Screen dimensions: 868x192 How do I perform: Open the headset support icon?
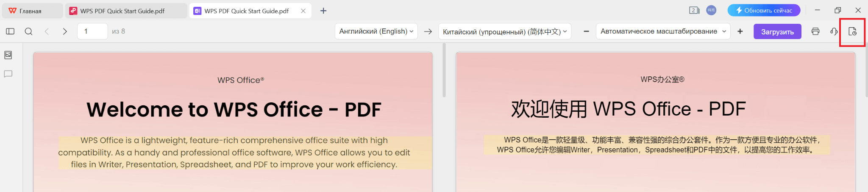coord(834,31)
